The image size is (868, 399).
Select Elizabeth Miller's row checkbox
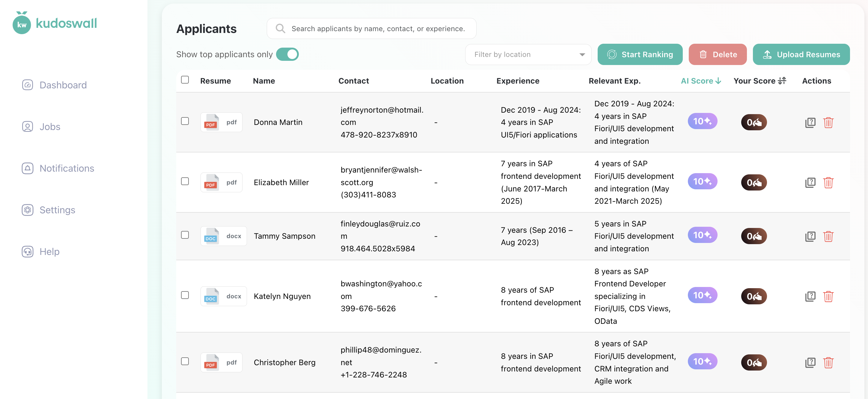click(185, 182)
